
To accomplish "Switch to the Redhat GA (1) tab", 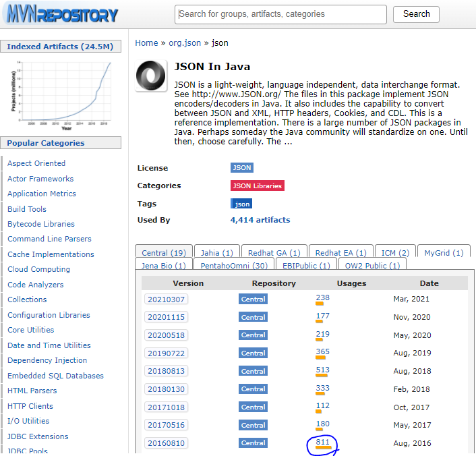I will pyautogui.click(x=274, y=252).
